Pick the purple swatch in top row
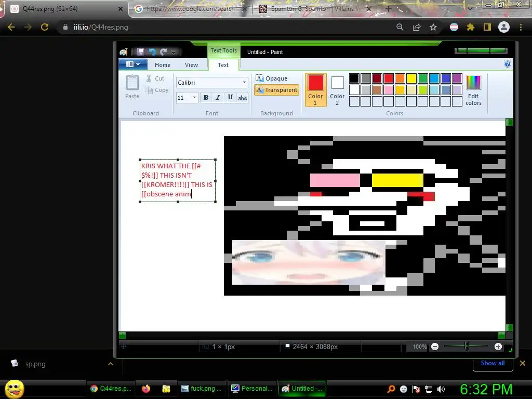 457,78
